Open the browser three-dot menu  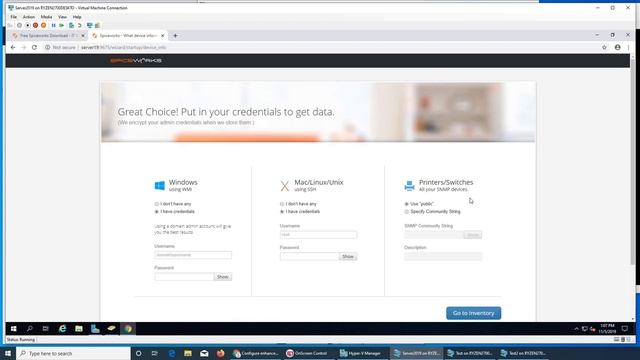coord(629,47)
